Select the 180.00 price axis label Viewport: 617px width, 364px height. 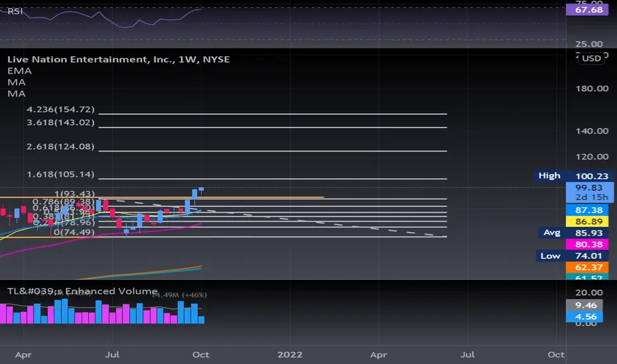(x=592, y=89)
